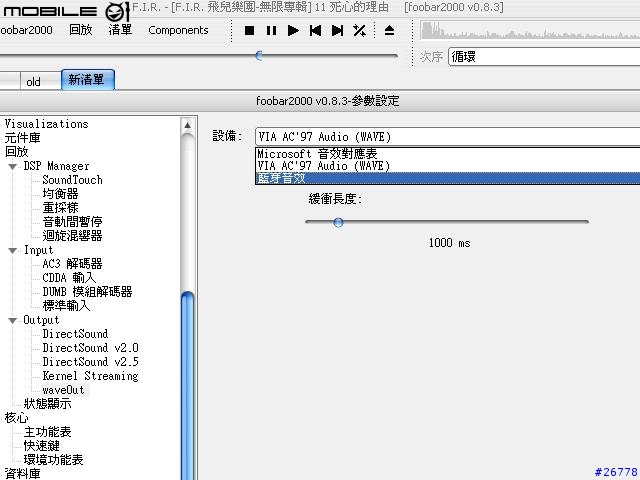This screenshot has height=480, width=640.
Task: Select Visualizations in the settings tree
Action: pyautogui.click(x=47, y=124)
